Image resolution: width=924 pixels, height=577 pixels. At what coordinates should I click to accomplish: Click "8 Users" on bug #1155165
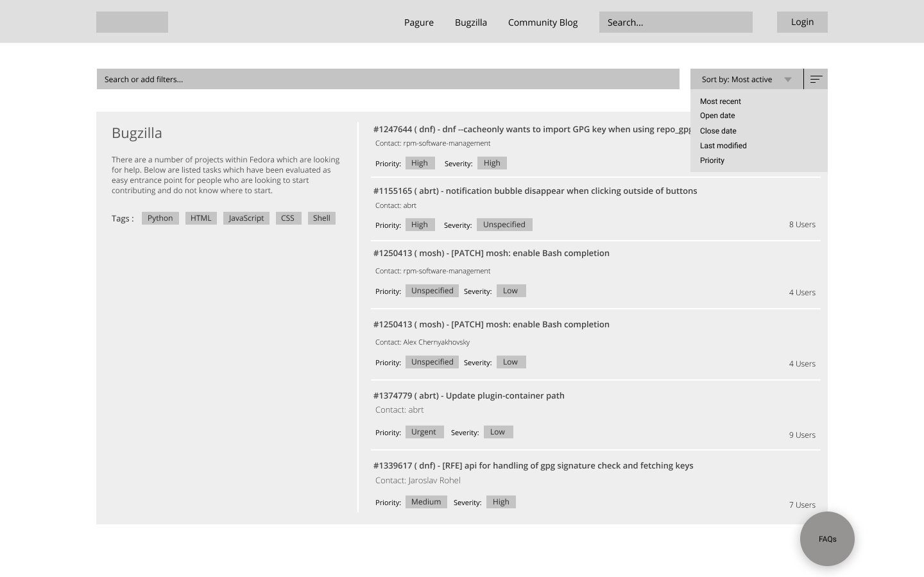tap(802, 225)
